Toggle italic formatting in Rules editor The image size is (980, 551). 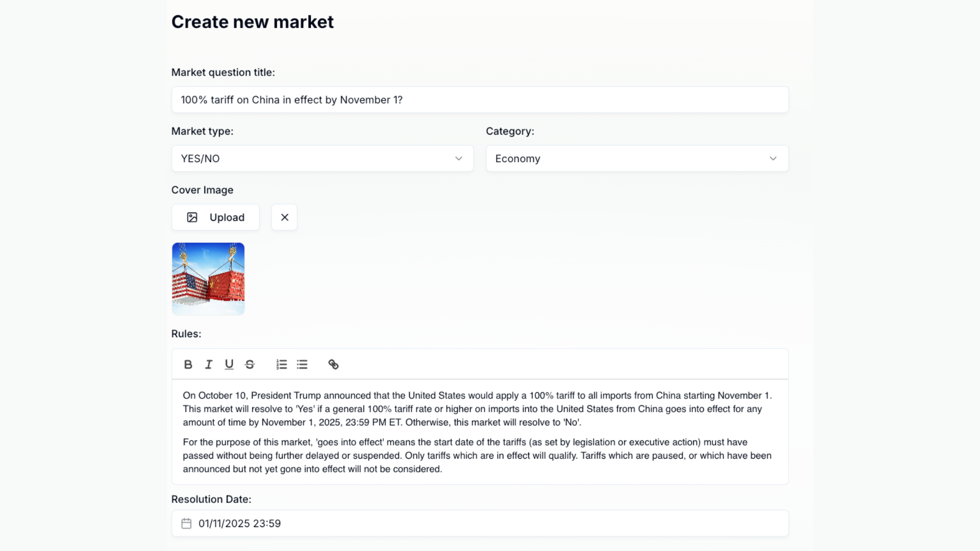pos(209,364)
